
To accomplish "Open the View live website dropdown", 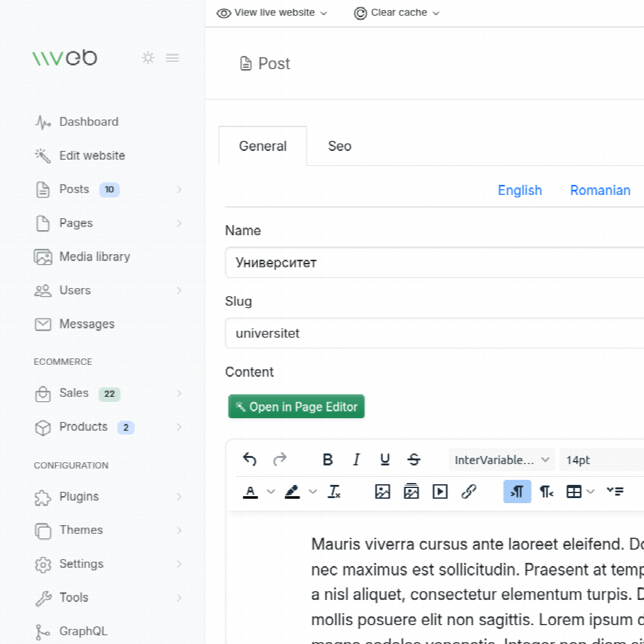I will 272,13.
